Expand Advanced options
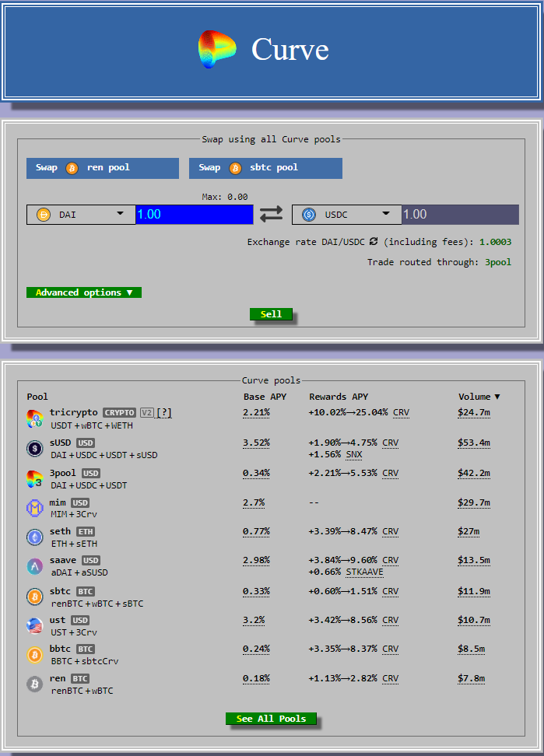Image resolution: width=544 pixels, height=756 pixels. [84, 292]
